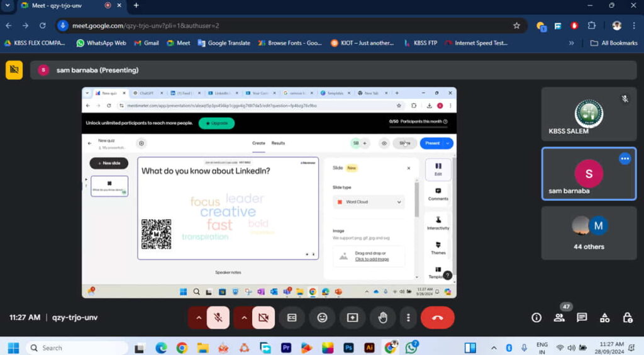
Task: Click the sam barnaba (Presenting) banner
Action: [333, 70]
